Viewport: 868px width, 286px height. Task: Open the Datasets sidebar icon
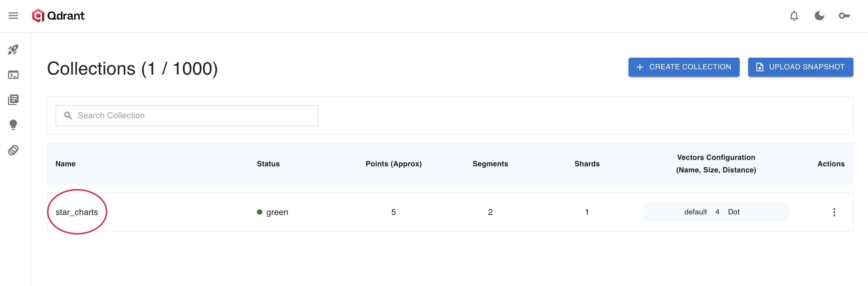tap(13, 150)
